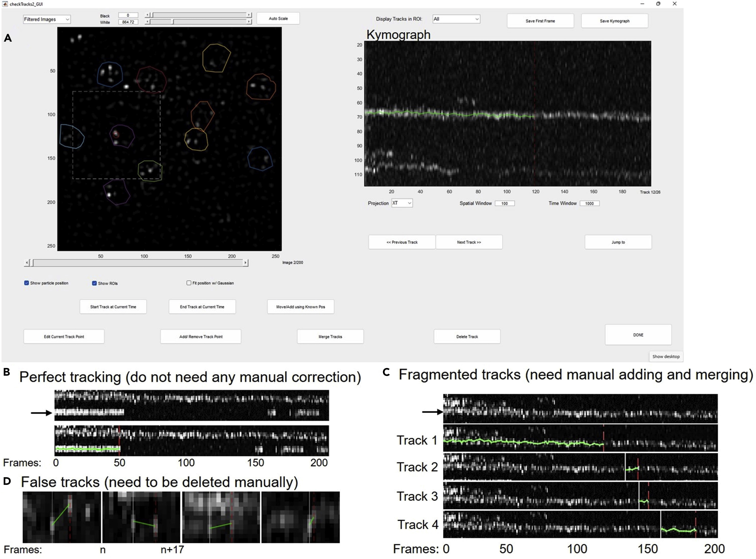Enable Fit position w/ Gaussian
Image resolution: width=756 pixels, height=559 pixels.
(x=189, y=283)
